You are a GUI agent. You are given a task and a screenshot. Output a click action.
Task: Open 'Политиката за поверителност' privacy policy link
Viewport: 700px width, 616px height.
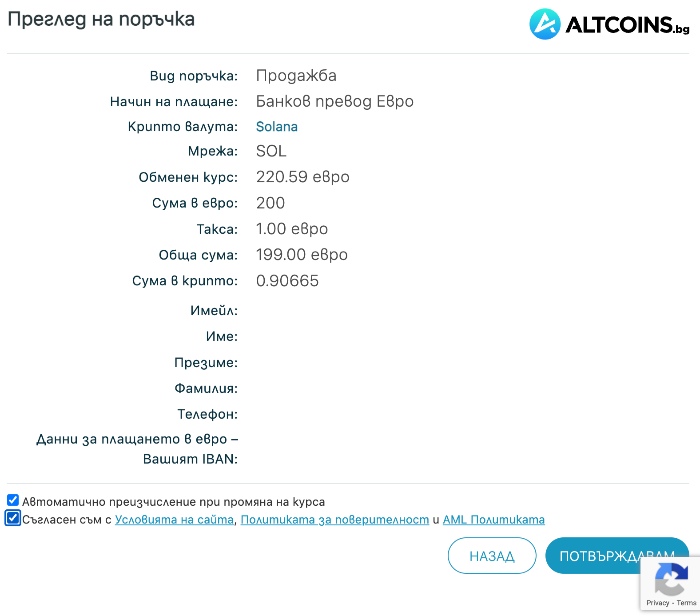click(x=334, y=520)
